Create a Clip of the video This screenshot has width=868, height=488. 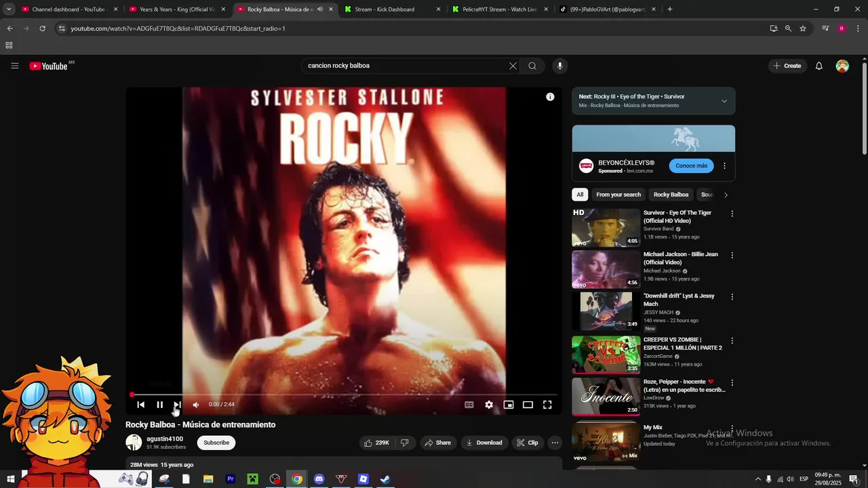[527, 443]
